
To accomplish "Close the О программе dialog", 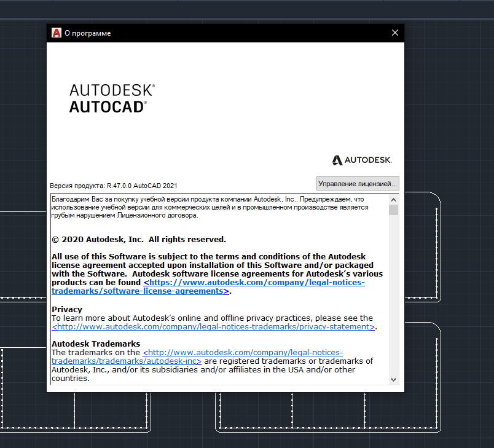I will point(394,33).
